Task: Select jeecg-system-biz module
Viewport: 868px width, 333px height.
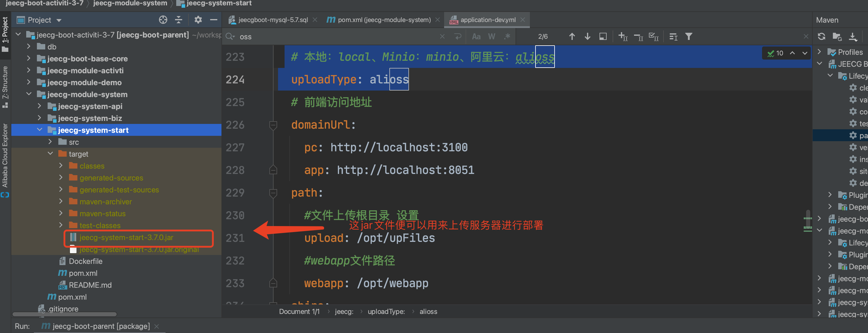Action: point(90,118)
